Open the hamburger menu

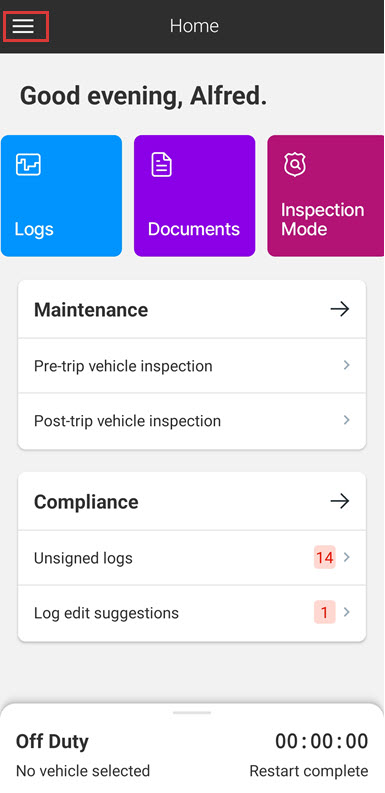point(23,26)
